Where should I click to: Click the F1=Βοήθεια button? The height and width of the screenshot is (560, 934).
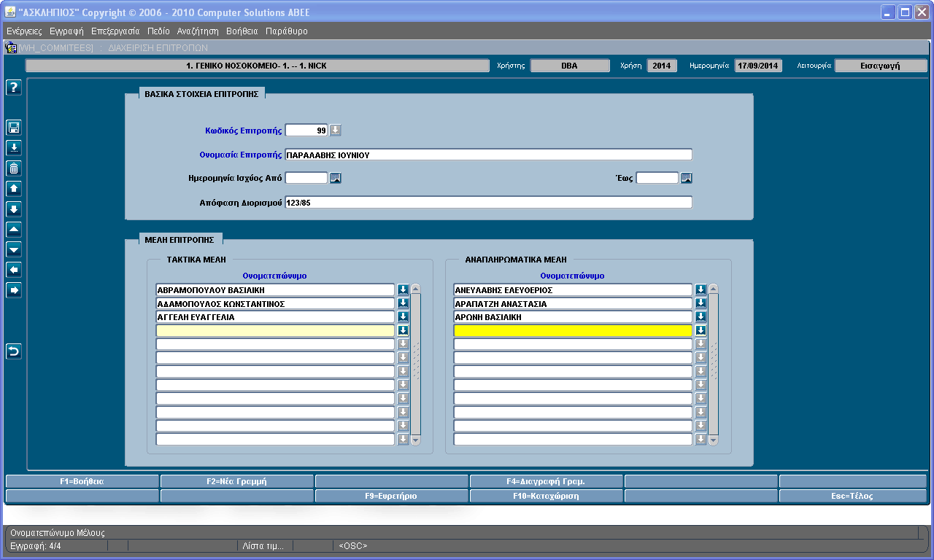click(82, 481)
